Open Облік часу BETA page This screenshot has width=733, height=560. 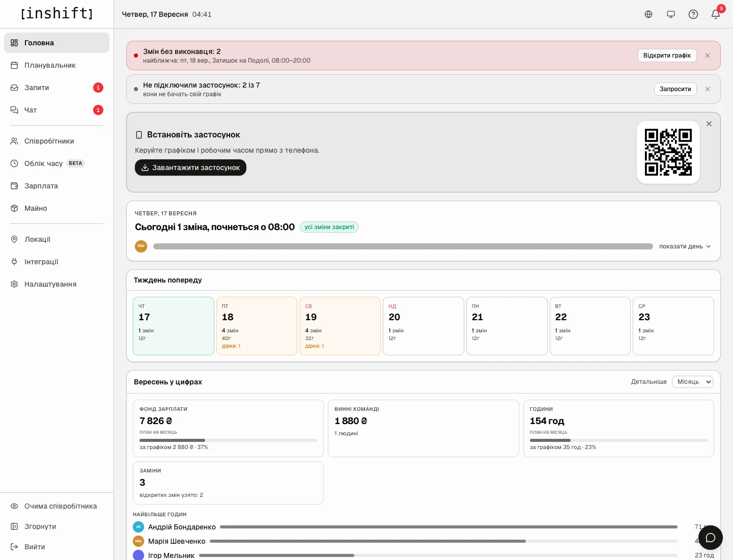57,163
